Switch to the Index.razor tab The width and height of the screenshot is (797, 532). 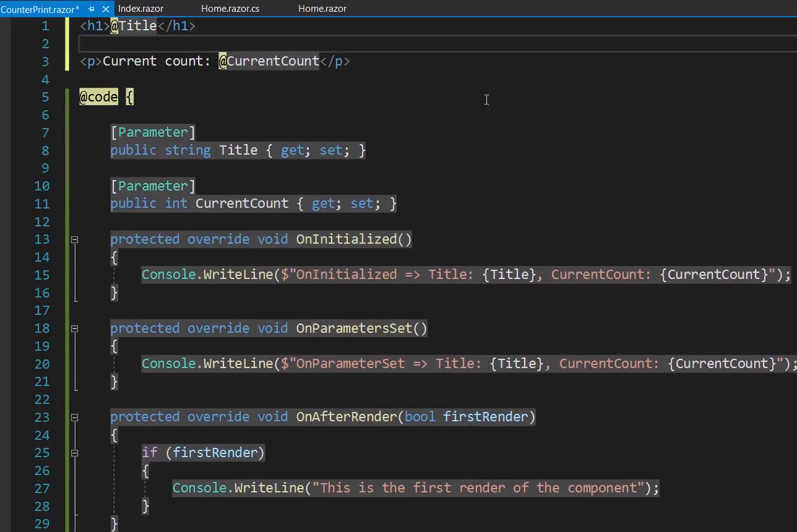click(x=140, y=9)
